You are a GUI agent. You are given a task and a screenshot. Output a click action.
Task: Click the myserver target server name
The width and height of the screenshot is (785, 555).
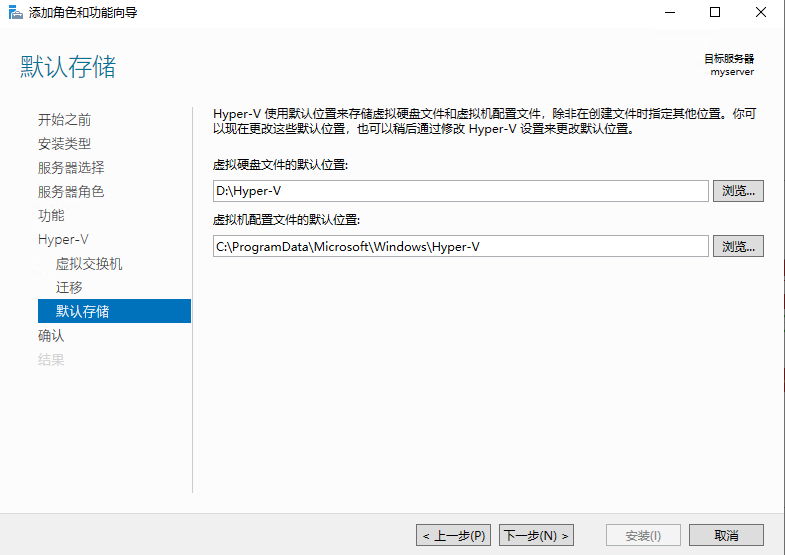732,72
